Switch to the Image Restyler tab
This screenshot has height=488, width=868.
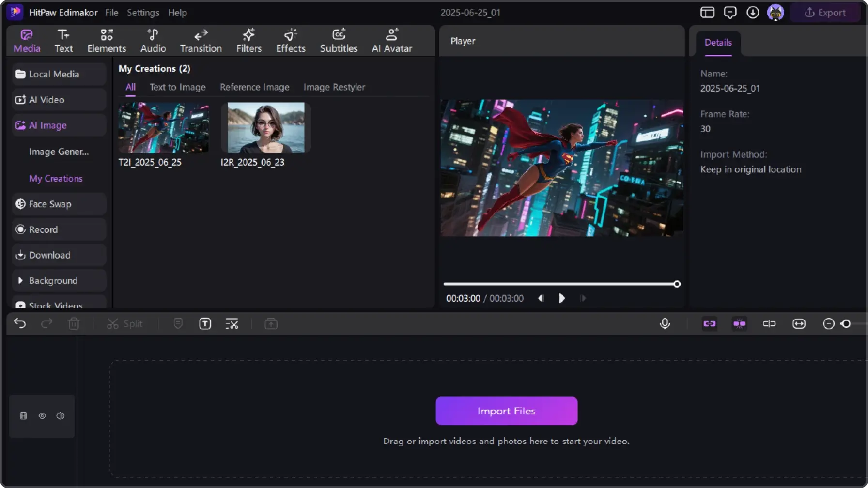334,87
